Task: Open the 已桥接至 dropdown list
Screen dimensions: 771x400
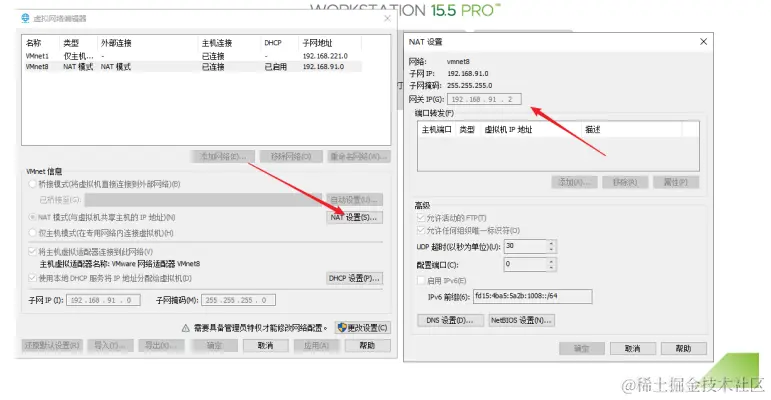Action: coord(203,199)
